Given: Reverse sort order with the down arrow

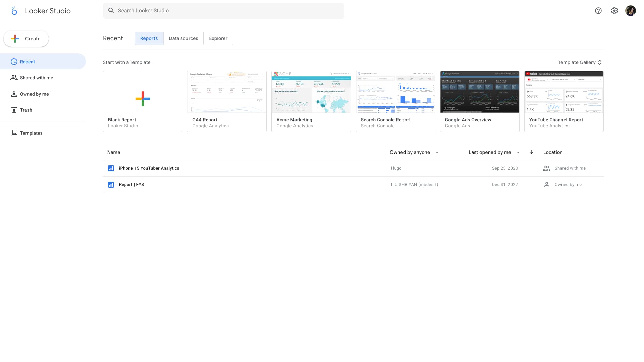Looking at the screenshot, I should tap(531, 152).
